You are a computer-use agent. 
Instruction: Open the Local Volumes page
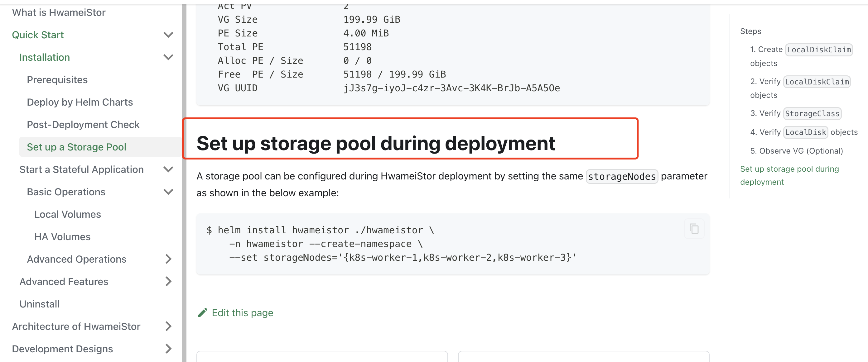click(67, 214)
